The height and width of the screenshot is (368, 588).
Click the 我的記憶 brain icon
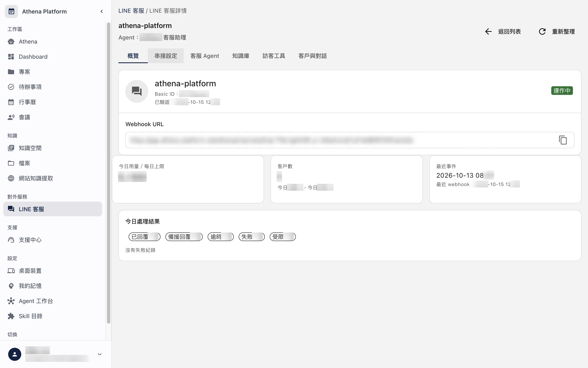tap(11, 286)
